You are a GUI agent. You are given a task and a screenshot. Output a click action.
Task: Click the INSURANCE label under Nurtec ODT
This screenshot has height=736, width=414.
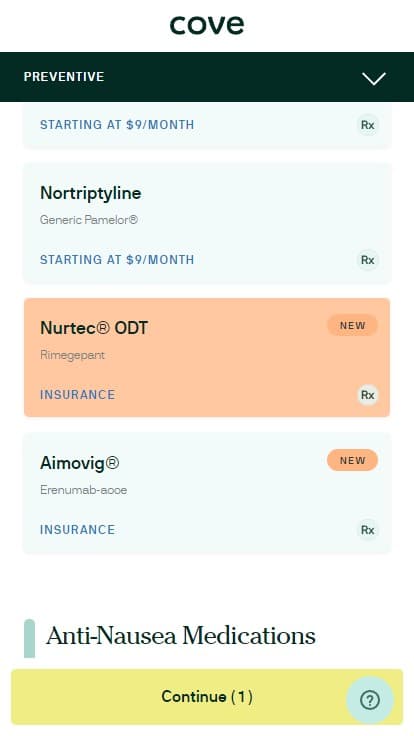pos(77,395)
